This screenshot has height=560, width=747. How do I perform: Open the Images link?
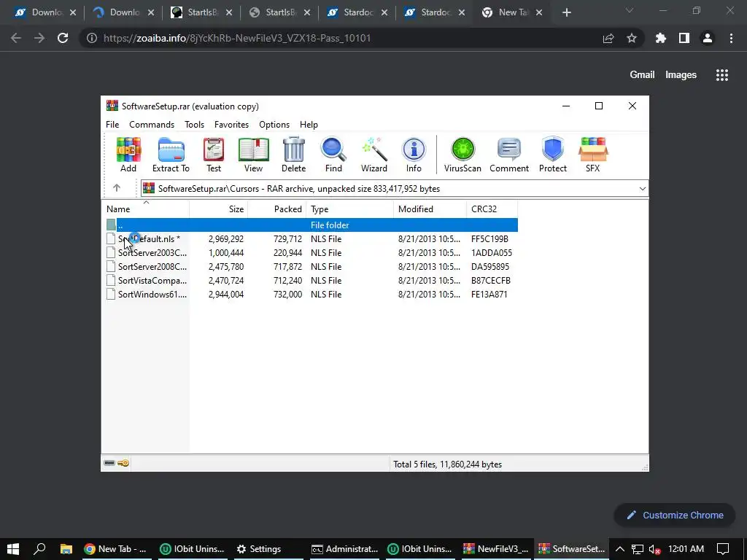tap(681, 75)
